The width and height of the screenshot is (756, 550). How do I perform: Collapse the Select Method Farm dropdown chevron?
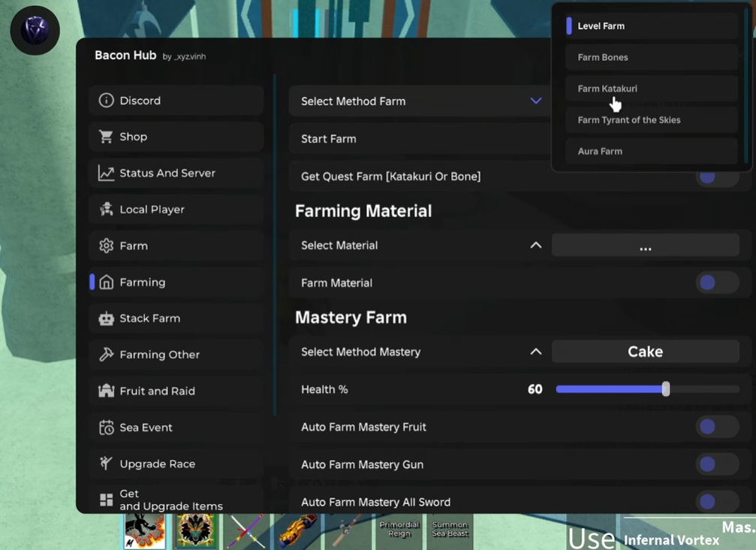click(535, 101)
